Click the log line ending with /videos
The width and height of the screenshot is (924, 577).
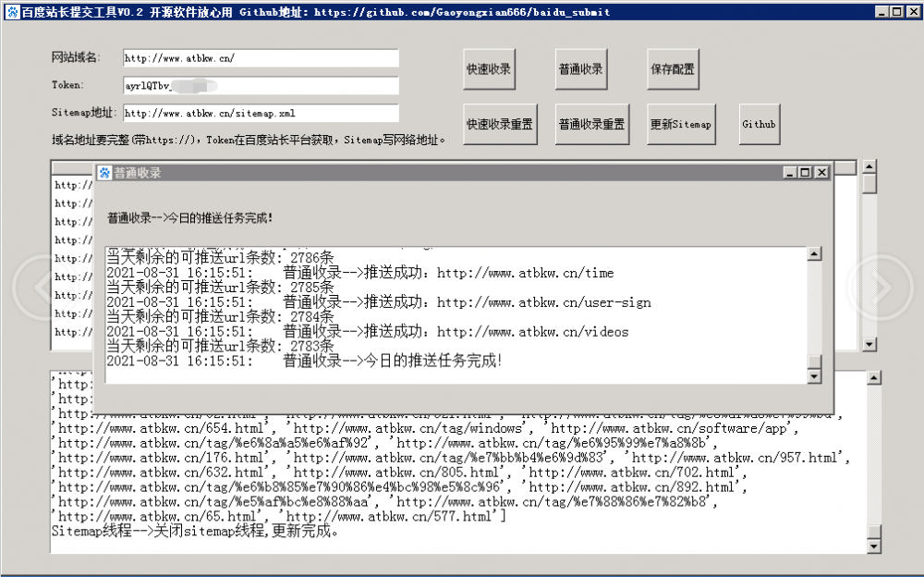tap(368, 332)
